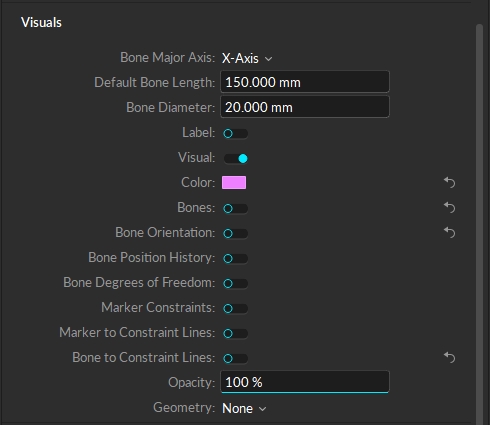Revert Bone Orientation using its reset icon
The width and height of the screenshot is (490, 425).
449,232
